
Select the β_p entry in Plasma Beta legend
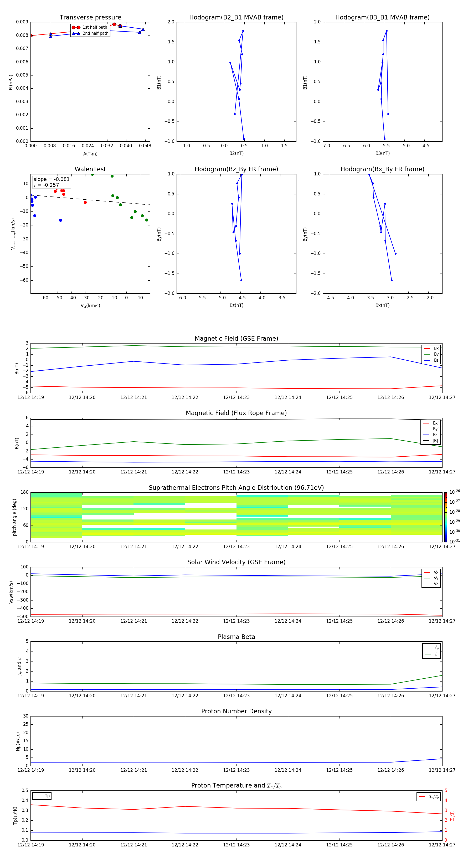(431, 647)
